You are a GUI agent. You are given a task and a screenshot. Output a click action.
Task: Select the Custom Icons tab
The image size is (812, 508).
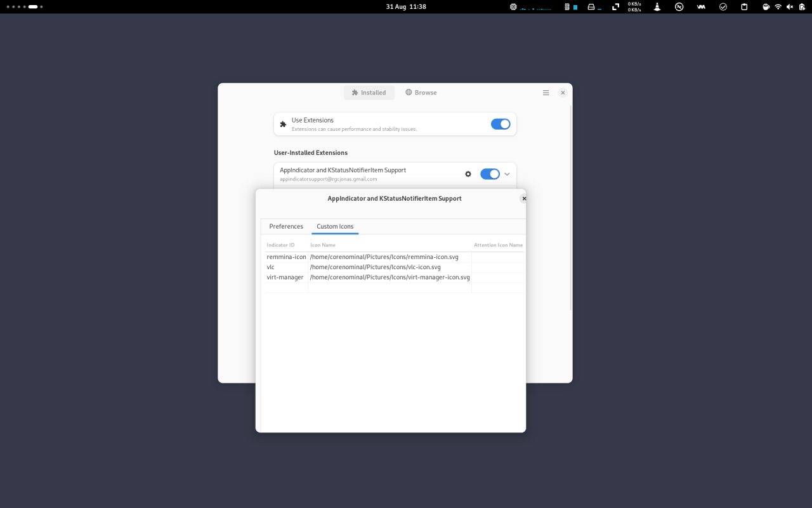point(335,226)
